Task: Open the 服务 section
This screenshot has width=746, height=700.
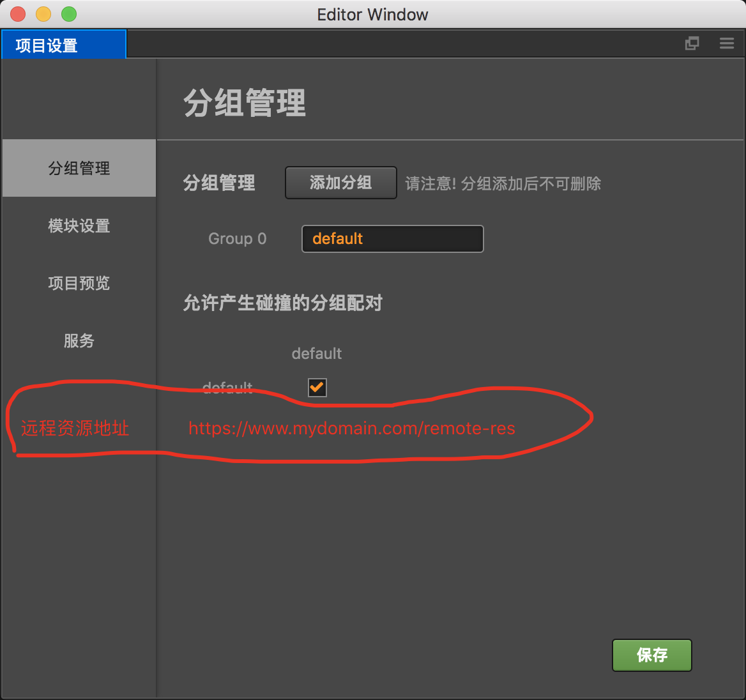Action: click(x=79, y=340)
